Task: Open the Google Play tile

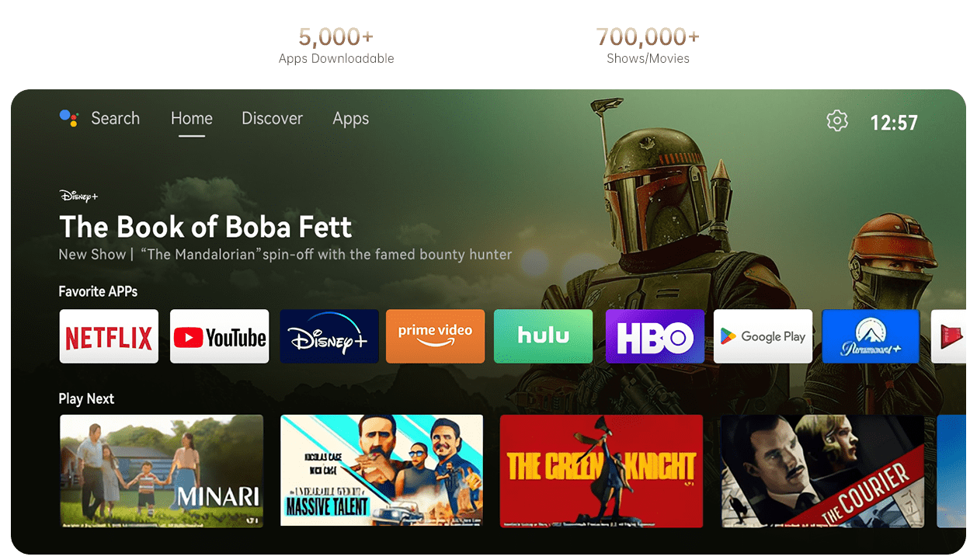Action: [x=763, y=336]
